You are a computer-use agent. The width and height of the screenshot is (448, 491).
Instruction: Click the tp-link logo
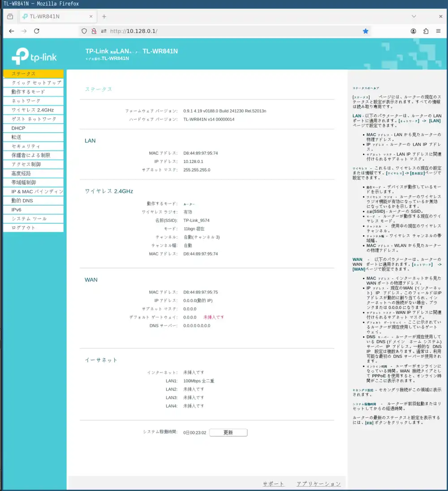tap(34, 56)
